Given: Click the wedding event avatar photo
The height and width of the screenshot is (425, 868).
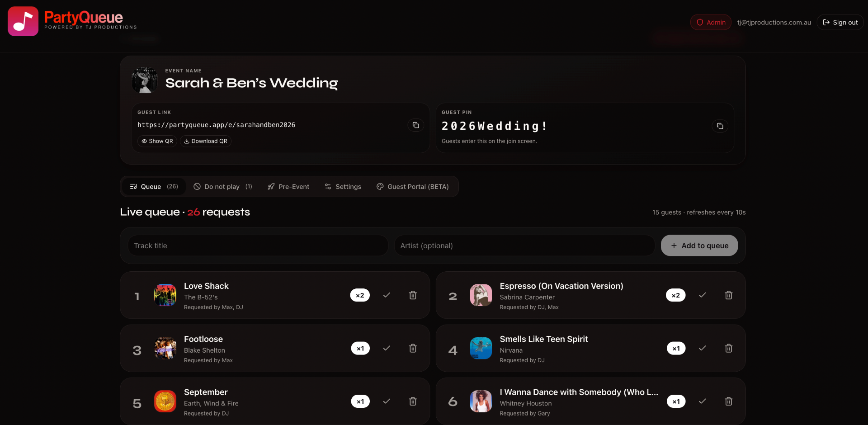Looking at the screenshot, I should tap(145, 80).
